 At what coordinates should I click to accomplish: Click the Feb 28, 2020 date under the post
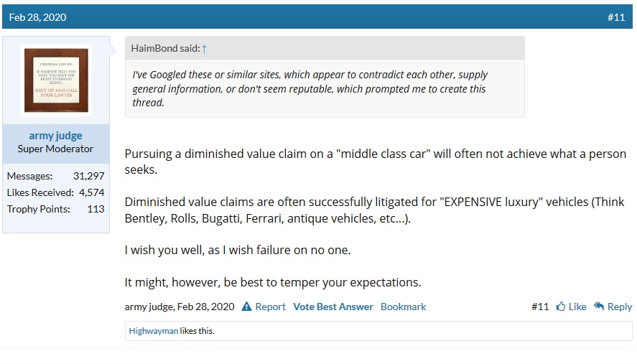click(x=206, y=307)
